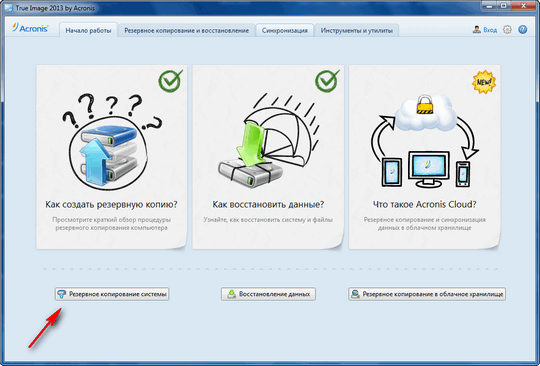
Task: Click description text under Что такое Acronis Cloud?
Action: click(425, 223)
